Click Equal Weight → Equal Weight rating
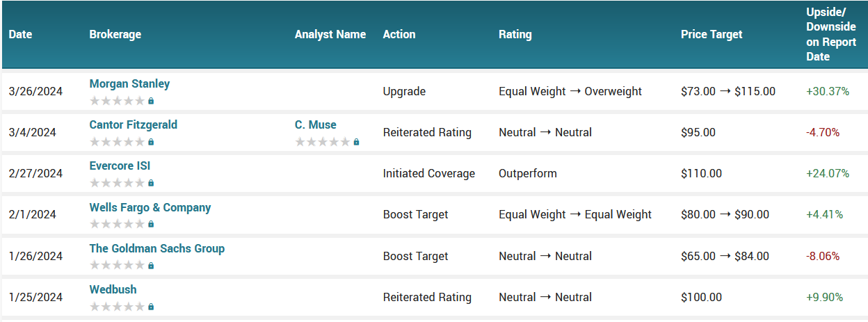 [x=575, y=214]
